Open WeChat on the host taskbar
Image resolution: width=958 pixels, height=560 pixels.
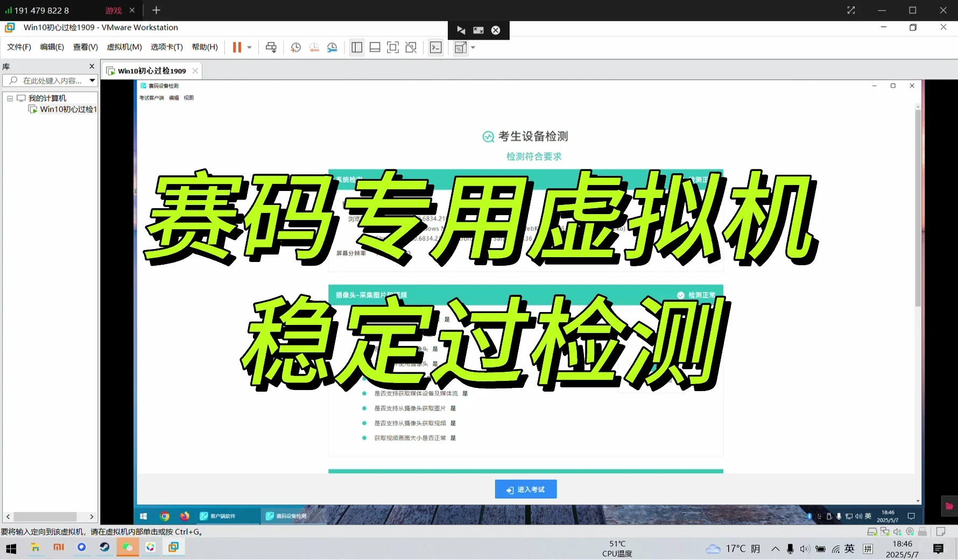click(128, 548)
